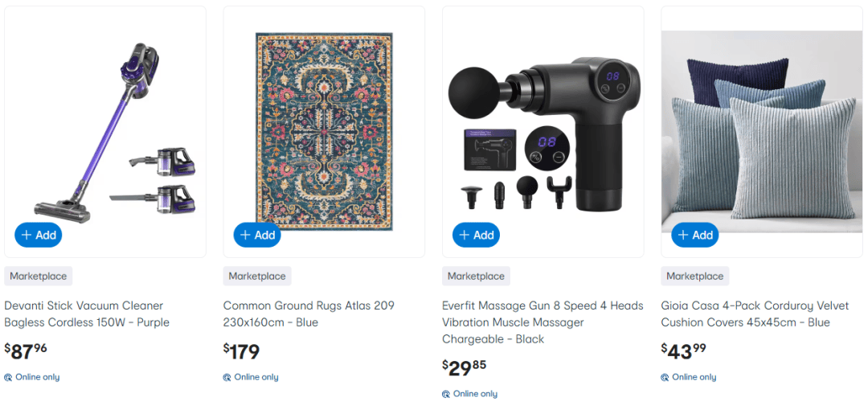Add Gioia Casa cushion covers to cart
868x414 pixels.
click(695, 236)
